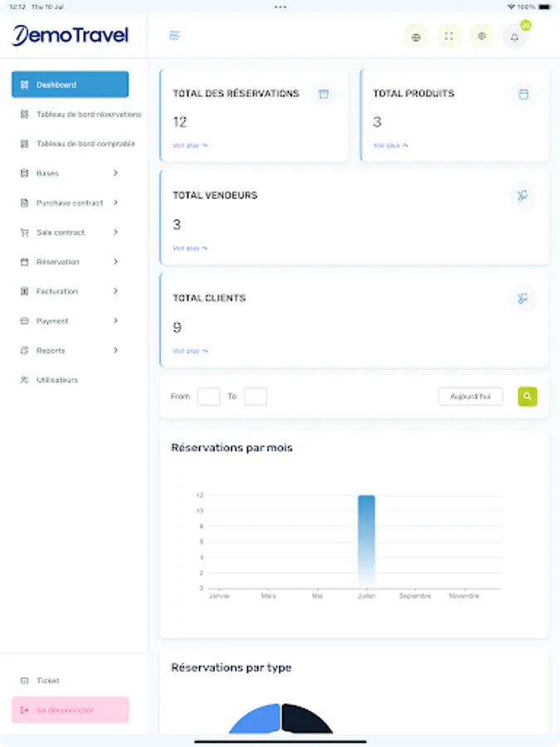Click the From date field
Image resolution: width=560 pixels, height=747 pixels.
point(208,397)
